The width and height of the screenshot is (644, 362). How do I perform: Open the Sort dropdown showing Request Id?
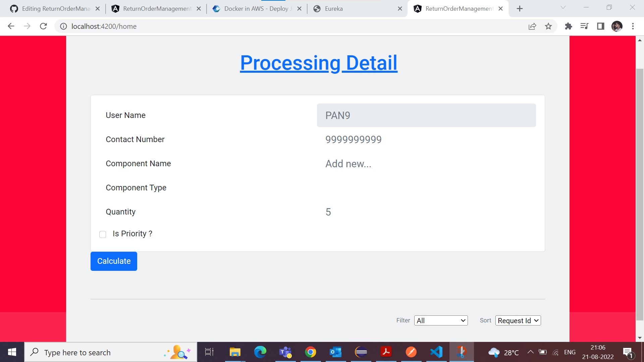518,320
